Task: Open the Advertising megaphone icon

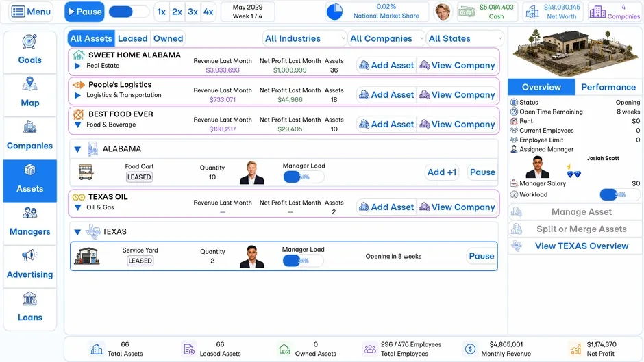Action: coord(29,256)
